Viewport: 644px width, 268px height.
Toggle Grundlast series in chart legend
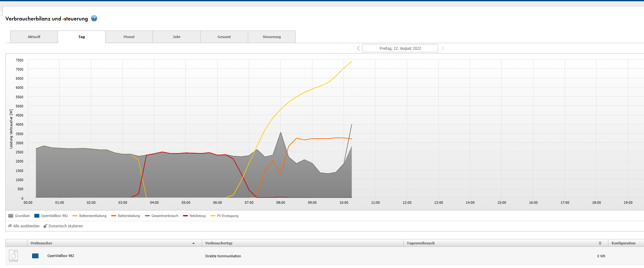point(19,216)
